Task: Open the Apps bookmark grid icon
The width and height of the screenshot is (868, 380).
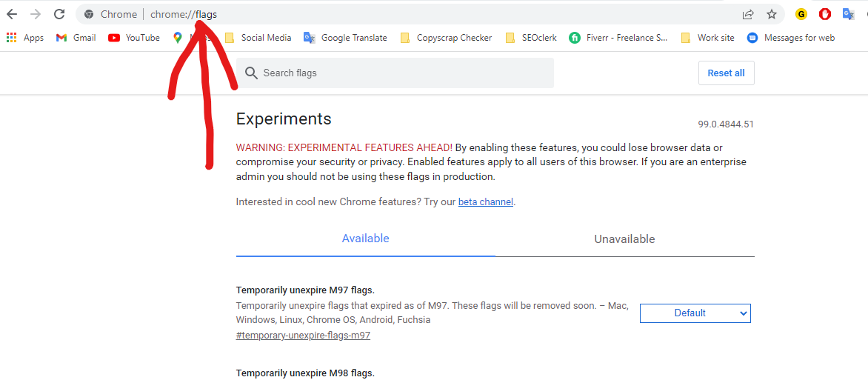Action: coord(25,38)
